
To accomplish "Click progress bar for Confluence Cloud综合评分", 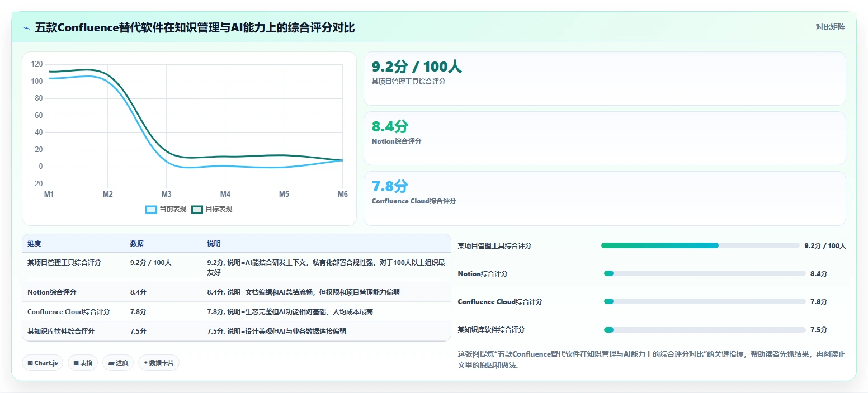I will click(705, 301).
